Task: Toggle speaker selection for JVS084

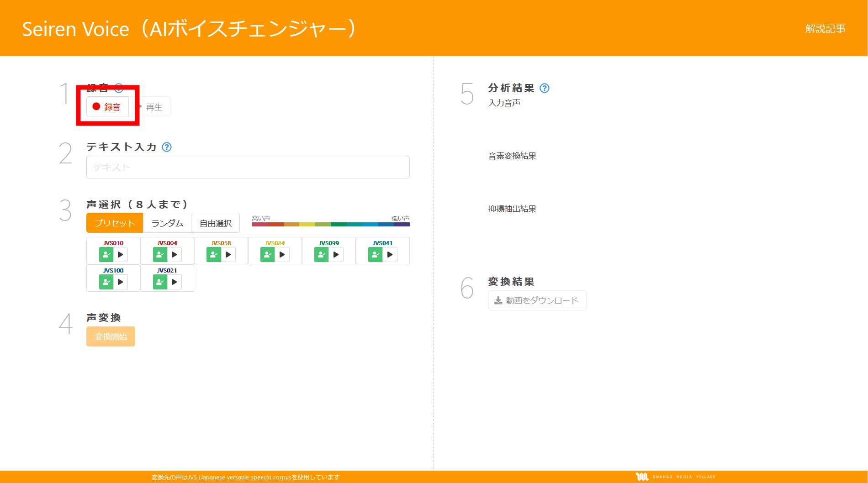Action: (268, 255)
